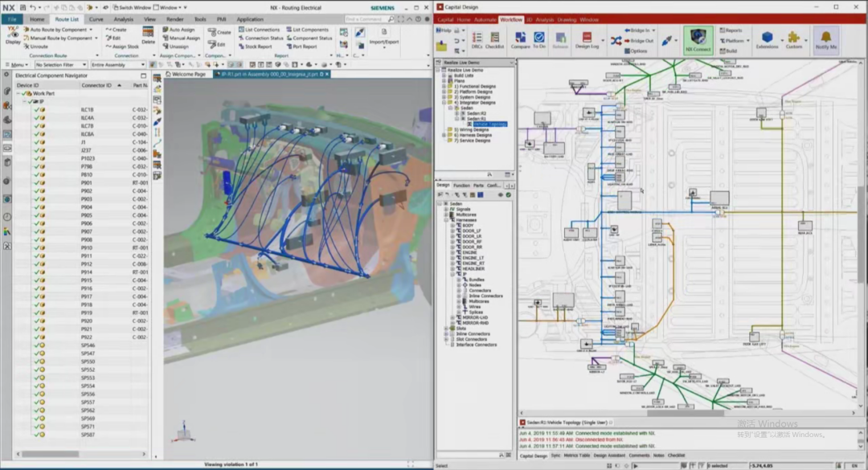Open No Selection Filter dropdown
868x470 pixels.
60,65
